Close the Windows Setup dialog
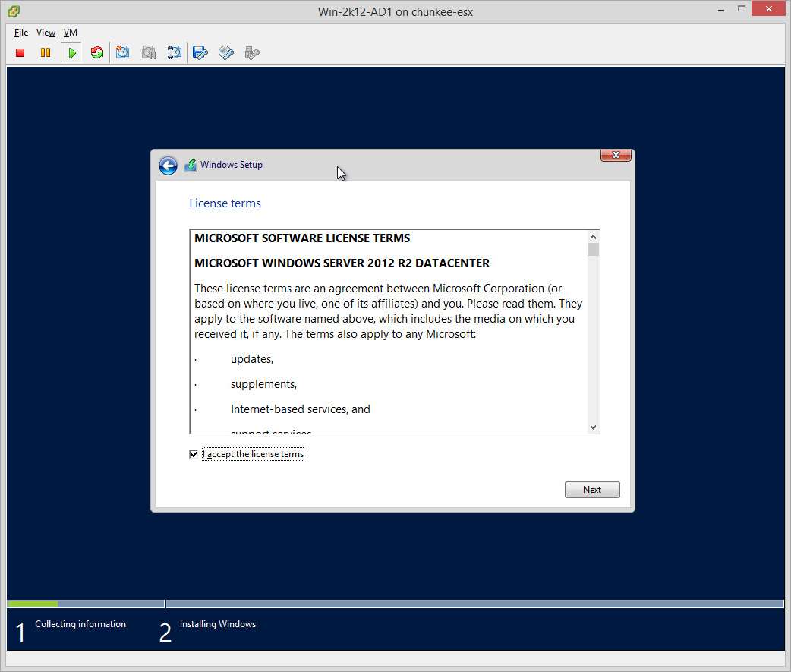 pyautogui.click(x=616, y=156)
